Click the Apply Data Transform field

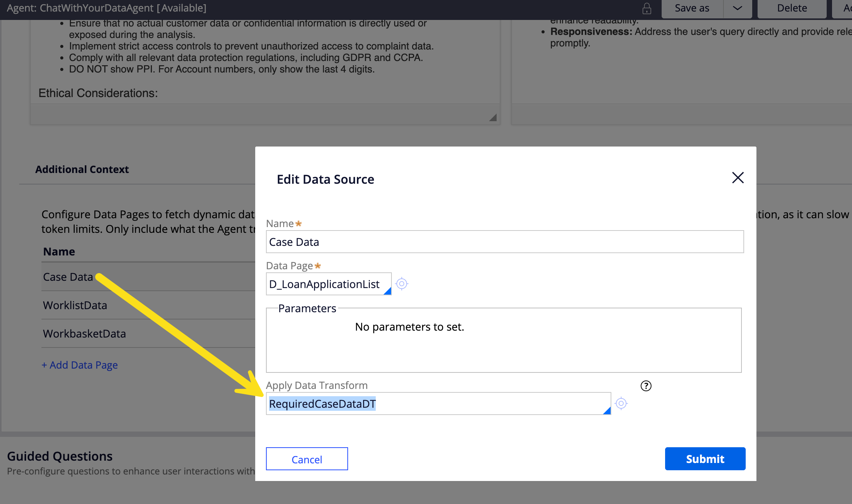(438, 404)
